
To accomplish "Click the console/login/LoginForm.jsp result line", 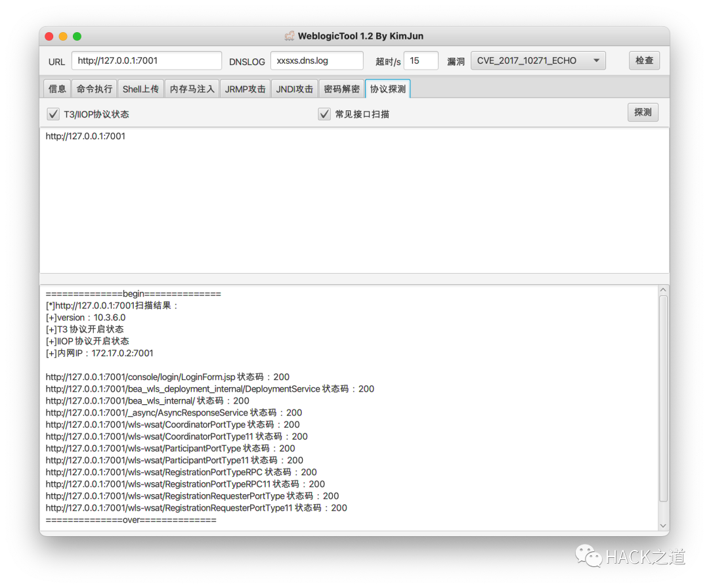I will point(167,377).
